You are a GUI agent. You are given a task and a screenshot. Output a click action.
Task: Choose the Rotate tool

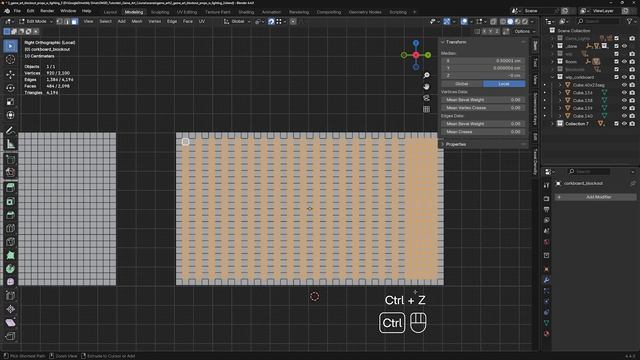10,88
